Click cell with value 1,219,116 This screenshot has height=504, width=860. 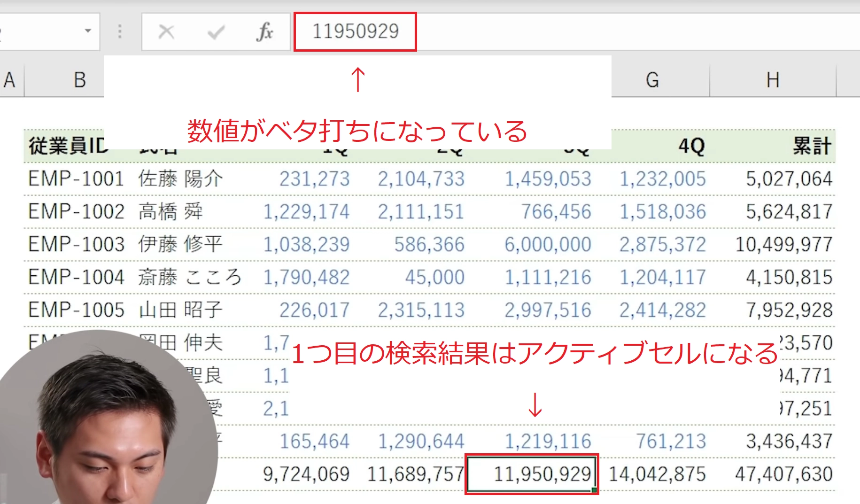click(548, 441)
